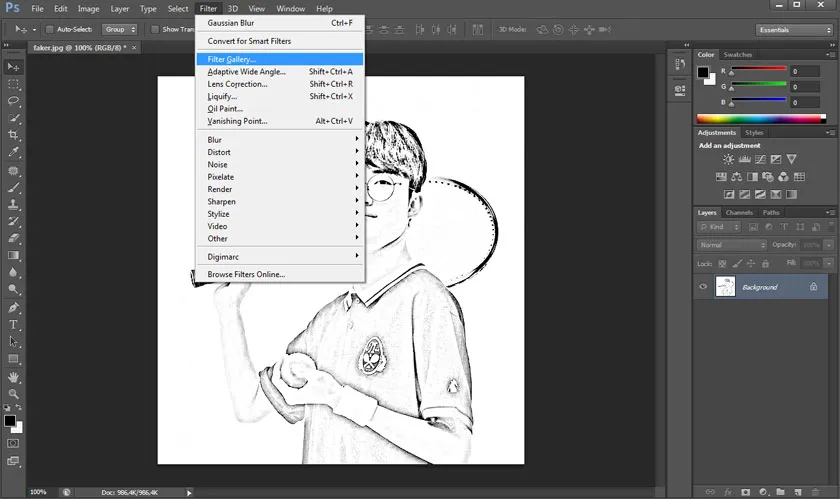
Task: Enable the Auto-Select checkbox
Action: [x=50, y=29]
